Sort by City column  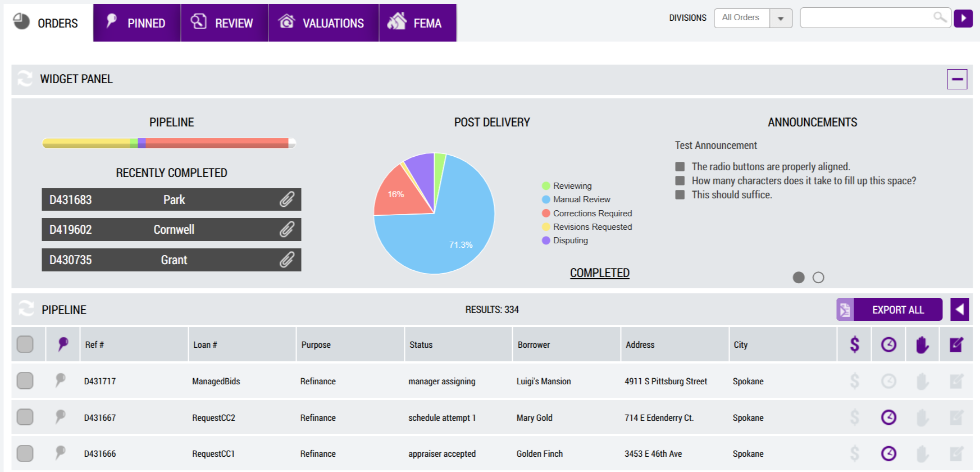740,344
